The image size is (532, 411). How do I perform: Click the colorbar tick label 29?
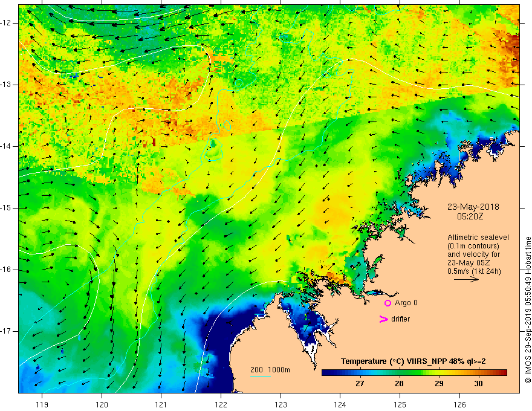(439, 384)
